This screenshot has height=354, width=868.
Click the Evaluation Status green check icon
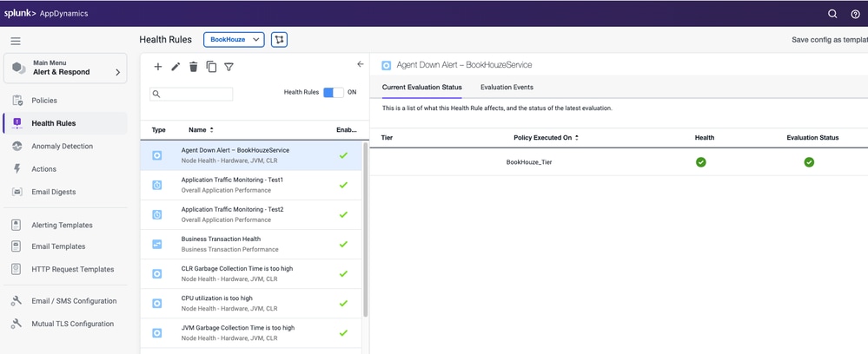[x=809, y=162]
